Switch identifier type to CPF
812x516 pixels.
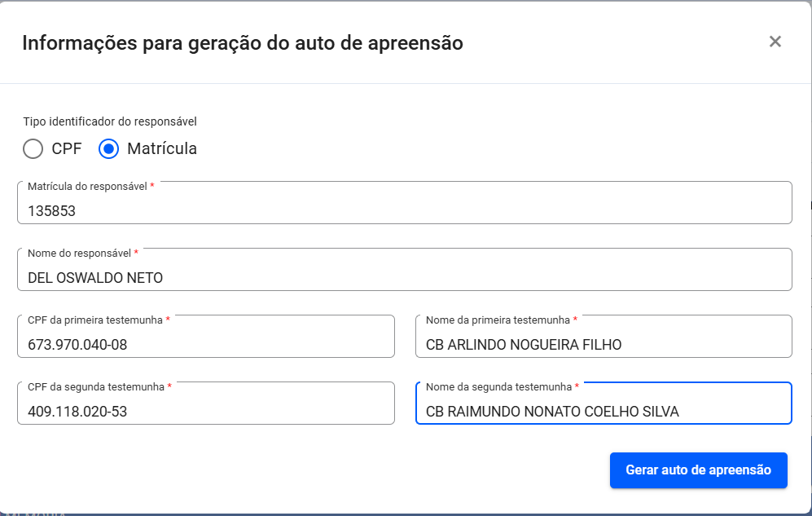pyautogui.click(x=33, y=149)
